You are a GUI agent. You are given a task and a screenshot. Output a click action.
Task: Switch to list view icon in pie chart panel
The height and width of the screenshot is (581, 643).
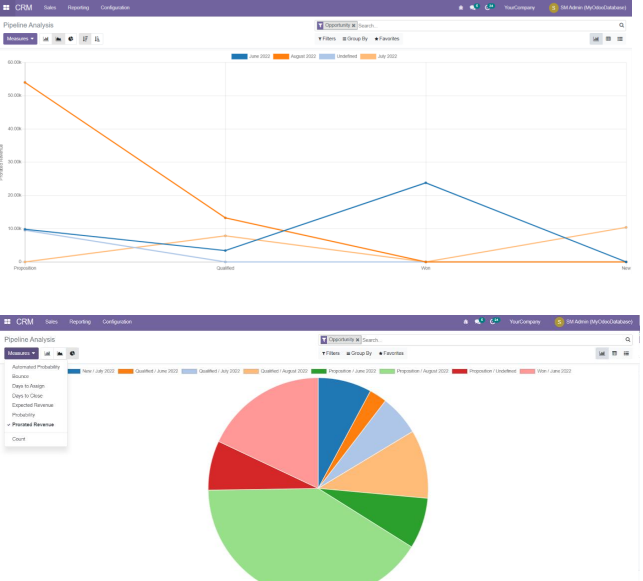626,353
